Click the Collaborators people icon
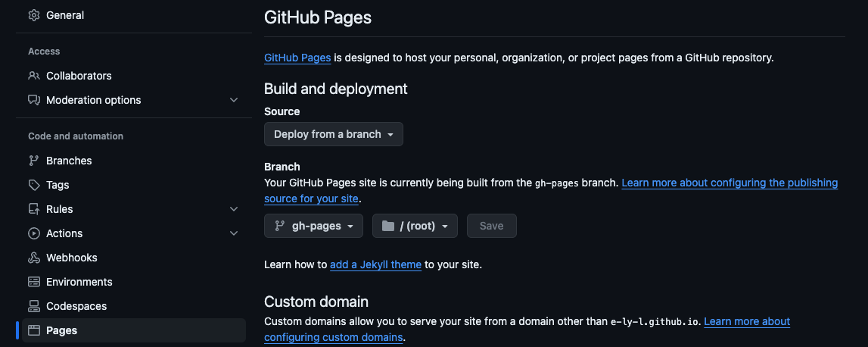The image size is (868, 347). [x=34, y=76]
